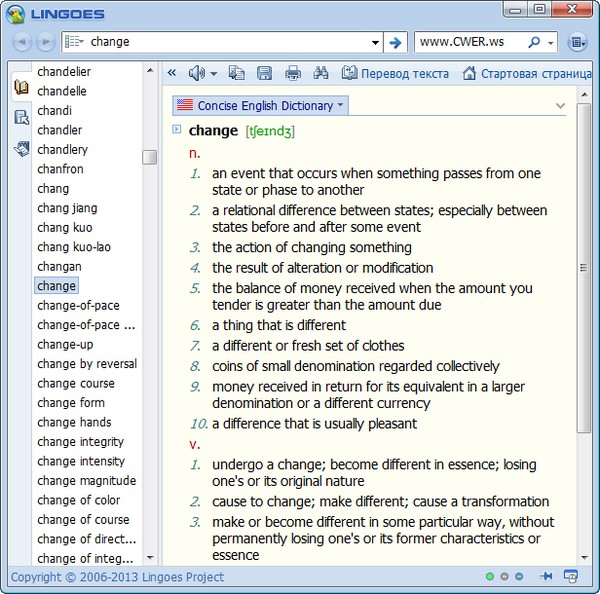Go to Стартовая страница start page
Viewport: 600px width, 594px height.
[527, 73]
